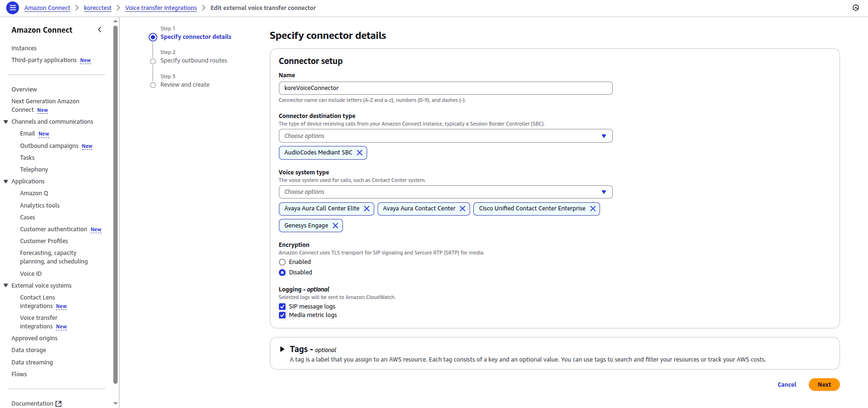Click the connector Name input field
Screen dimensions: 868x408
(x=445, y=88)
